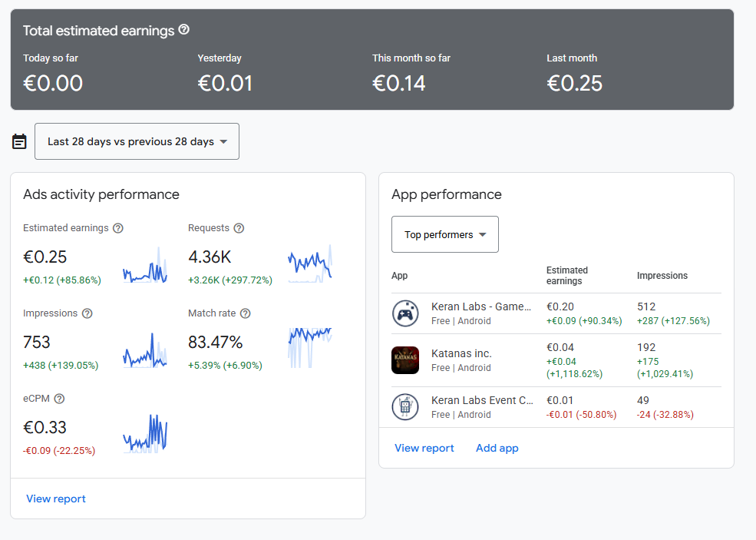Select the Keran Labs - Game app name

480,306
